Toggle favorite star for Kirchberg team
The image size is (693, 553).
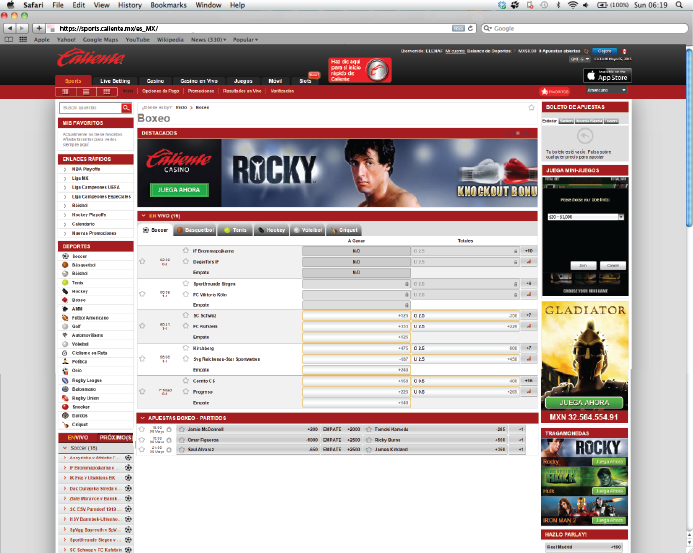(x=186, y=348)
